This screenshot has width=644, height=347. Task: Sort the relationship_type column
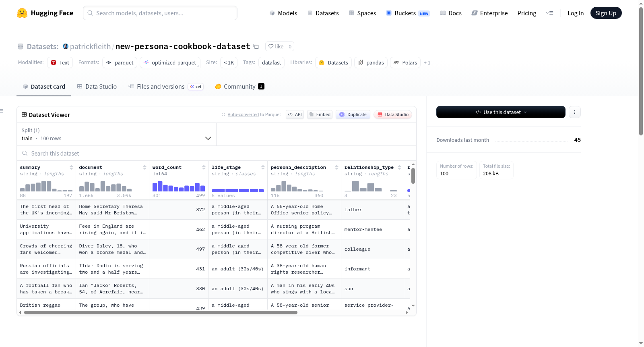[x=399, y=167]
